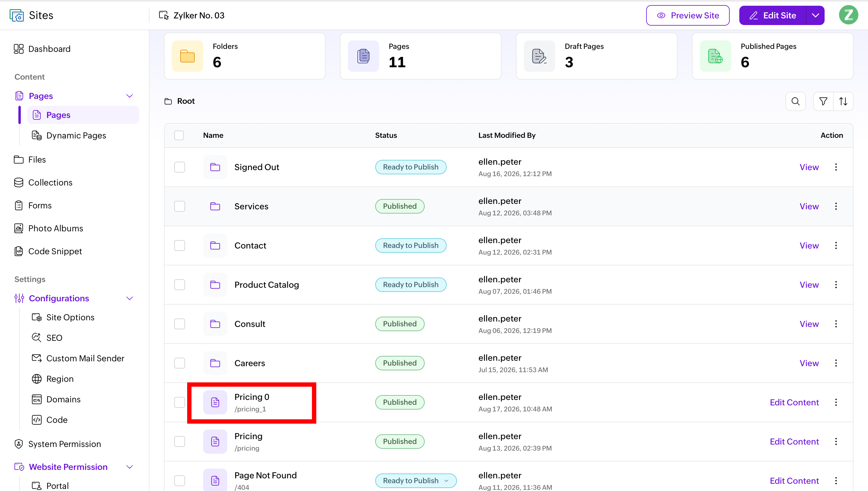The image size is (868, 491).
Task: Collapse the Configurations section chevron
Action: pyautogui.click(x=129, y=298)
